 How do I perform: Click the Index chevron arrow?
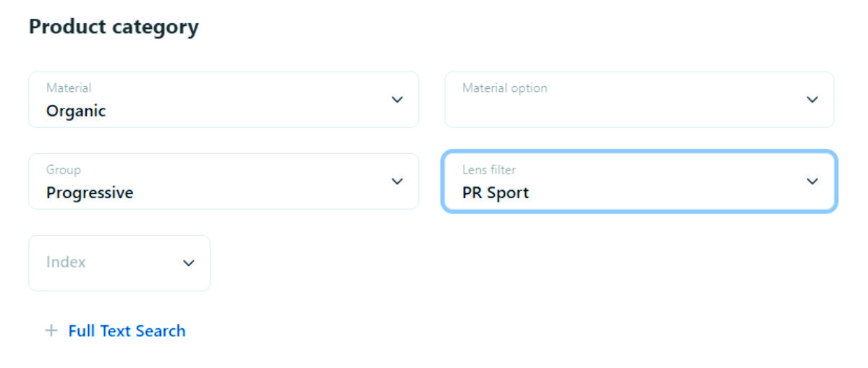click(x=189, y=263)
